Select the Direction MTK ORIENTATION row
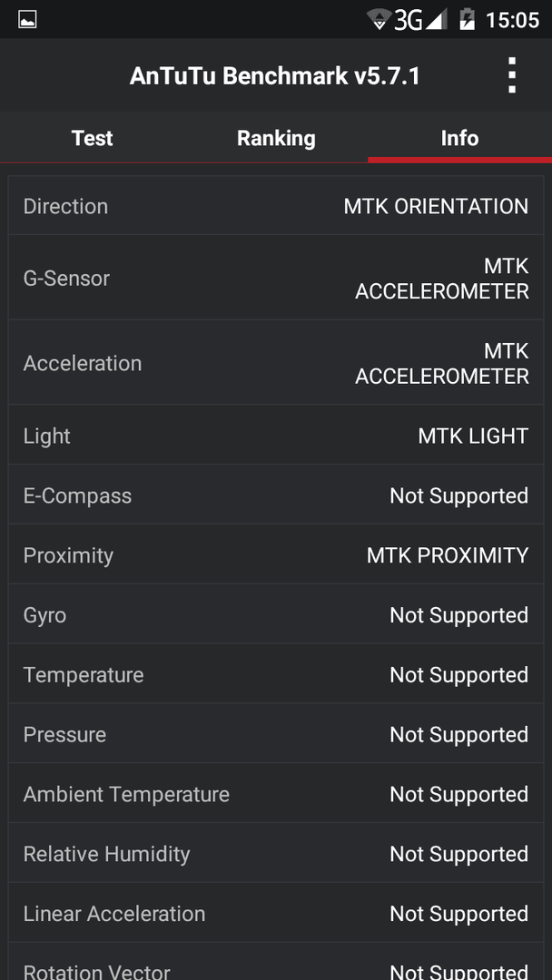Image resolution: width=552 pixels, height=980 pixels. 276,206
